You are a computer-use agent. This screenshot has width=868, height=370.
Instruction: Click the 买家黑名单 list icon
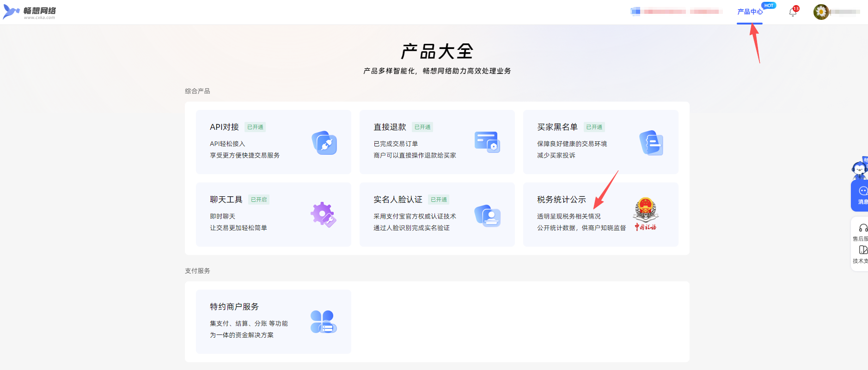point(651,143)
